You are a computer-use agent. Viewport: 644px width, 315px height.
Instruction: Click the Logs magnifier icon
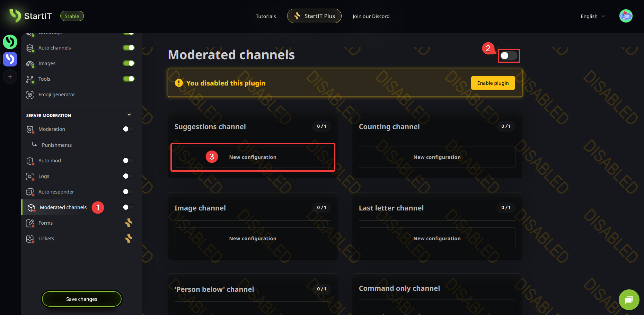click(x=30, y=176)
